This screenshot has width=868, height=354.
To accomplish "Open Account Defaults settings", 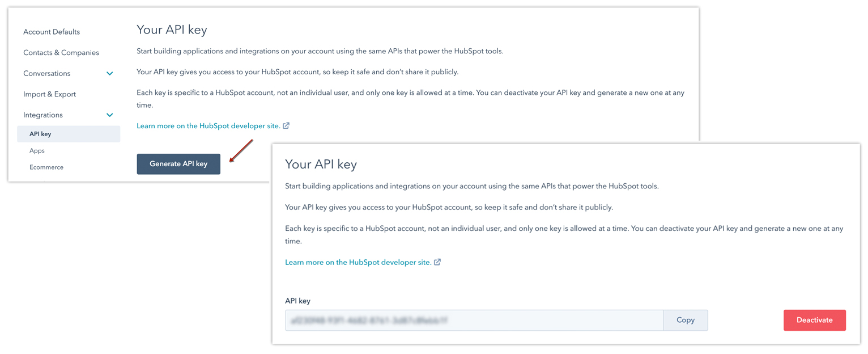I will [52, 32].
